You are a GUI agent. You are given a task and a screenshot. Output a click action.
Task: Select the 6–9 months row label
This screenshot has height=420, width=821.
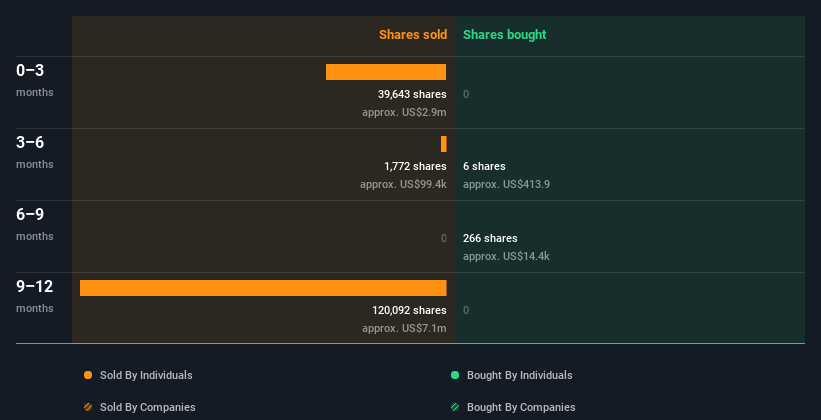pyautogui.click(x=35, y=224)
